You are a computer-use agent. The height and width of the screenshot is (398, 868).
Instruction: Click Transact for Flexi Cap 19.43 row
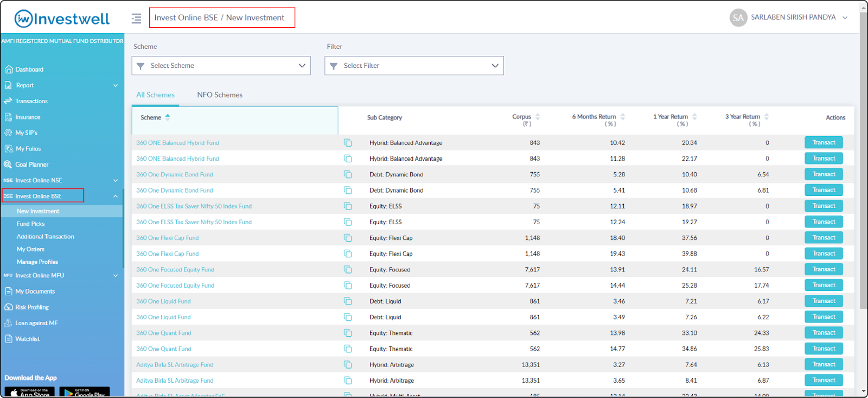coord(824,254)
